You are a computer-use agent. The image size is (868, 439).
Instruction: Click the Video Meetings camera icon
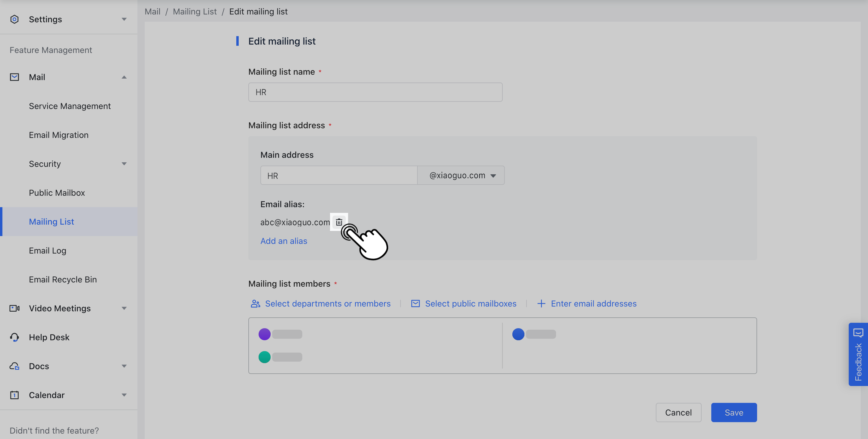(14, 308)
